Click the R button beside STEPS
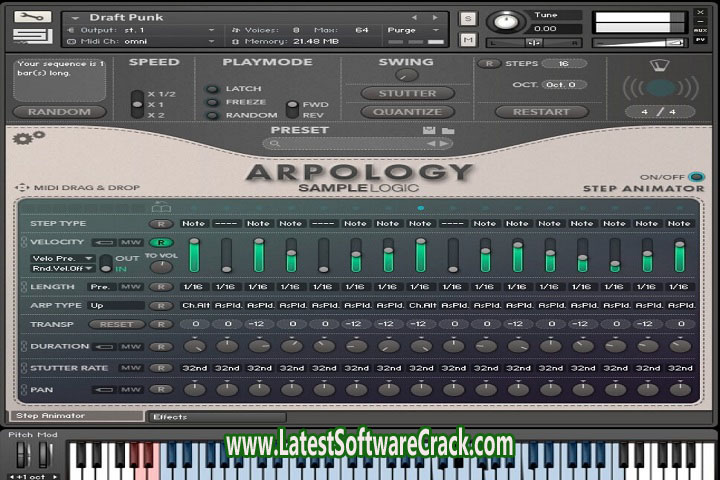Image resolution: width=720 pixels, height=480 pixels. 489,64
